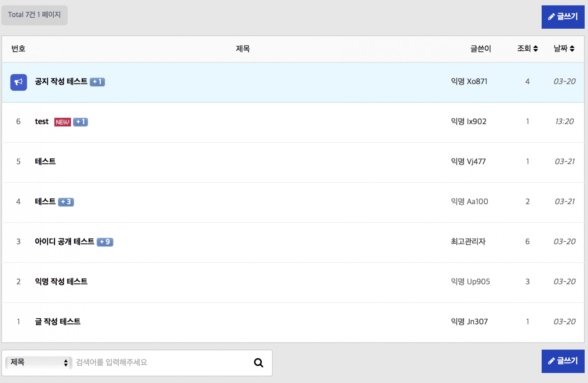
Task: Click the author 익명 Aa100
Action: point(469,202)
